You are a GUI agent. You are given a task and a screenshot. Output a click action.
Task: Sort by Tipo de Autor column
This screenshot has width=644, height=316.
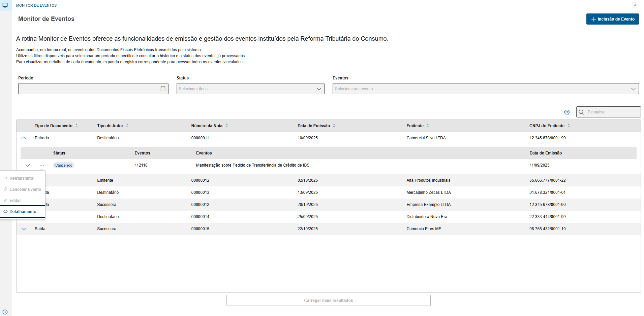click(127, 126)
